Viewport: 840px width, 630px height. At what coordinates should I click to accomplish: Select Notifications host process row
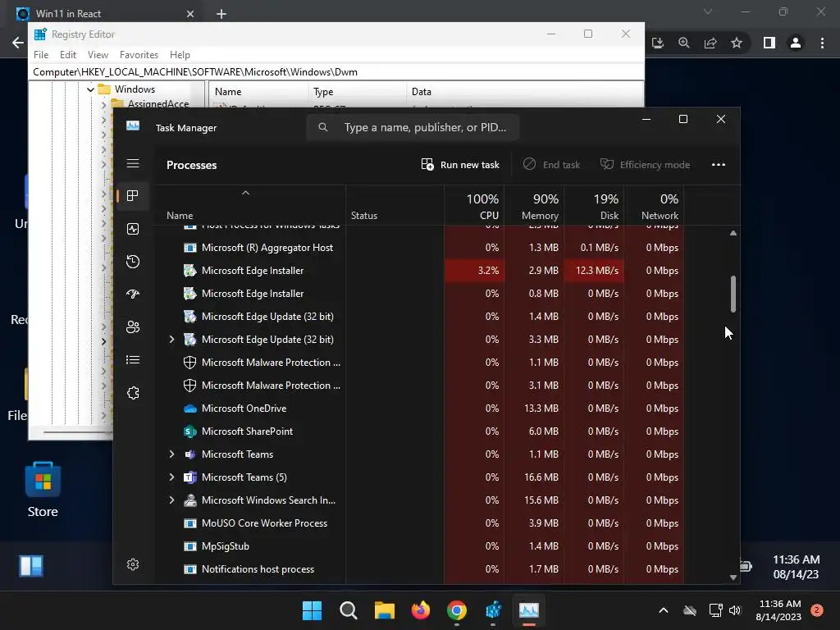coord(419,569)
